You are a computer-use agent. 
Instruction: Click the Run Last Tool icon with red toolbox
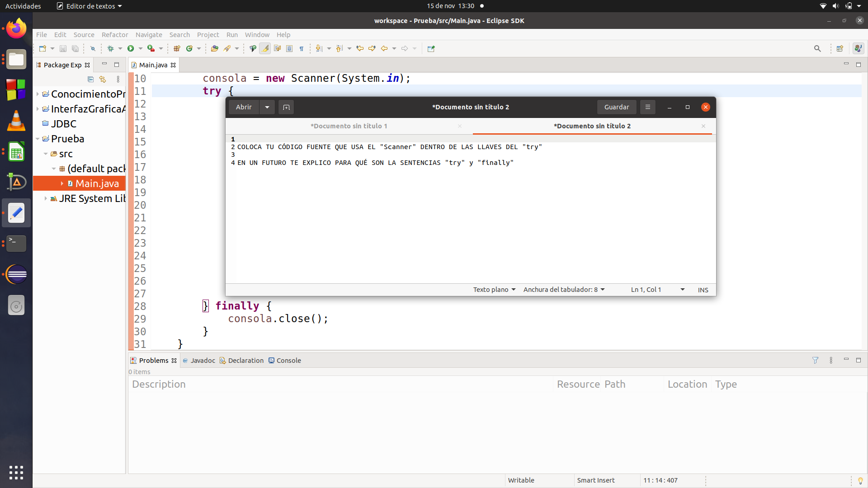point(151,49)
